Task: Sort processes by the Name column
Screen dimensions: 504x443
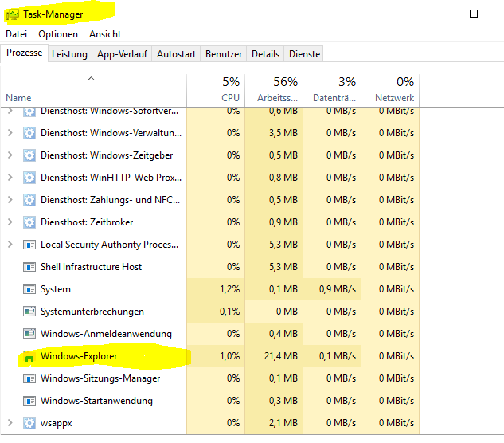Action: [93, 90]
